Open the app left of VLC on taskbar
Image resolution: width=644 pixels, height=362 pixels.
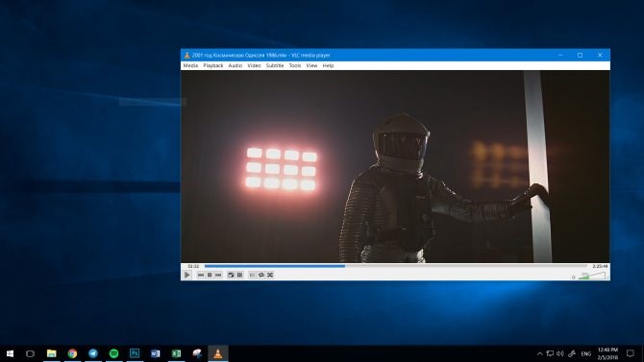click(x=197, y=353)
